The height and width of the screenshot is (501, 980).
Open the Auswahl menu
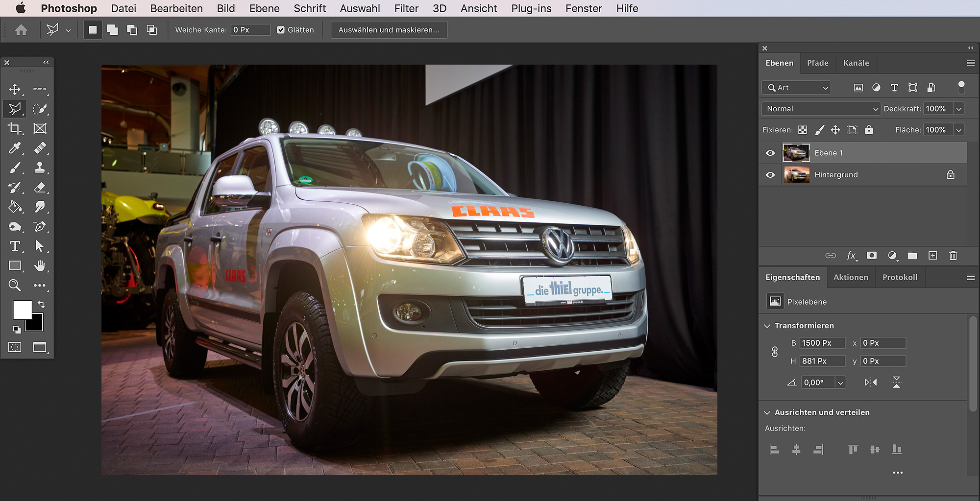coord(360,8)
